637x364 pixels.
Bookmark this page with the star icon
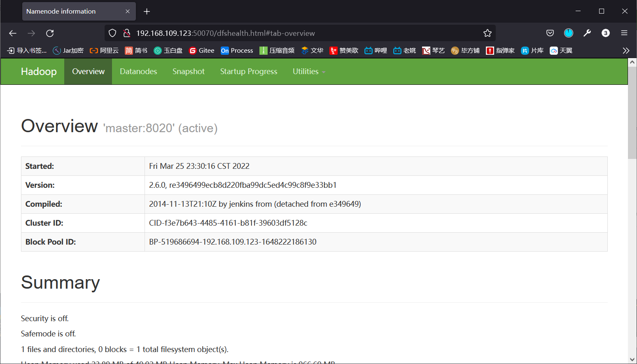click(488, 33)
